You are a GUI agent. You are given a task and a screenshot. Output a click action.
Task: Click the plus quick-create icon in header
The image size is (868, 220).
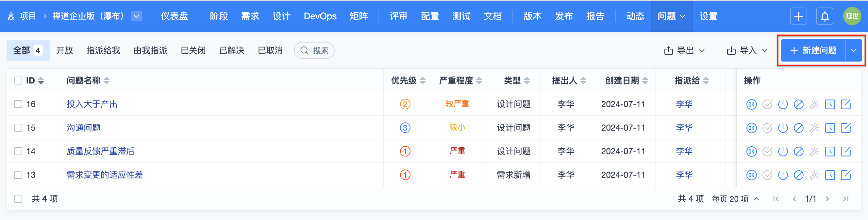click(x=798, y=16)
